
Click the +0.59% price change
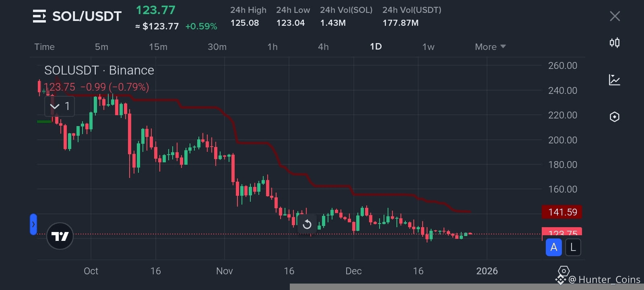coord(201,27)
